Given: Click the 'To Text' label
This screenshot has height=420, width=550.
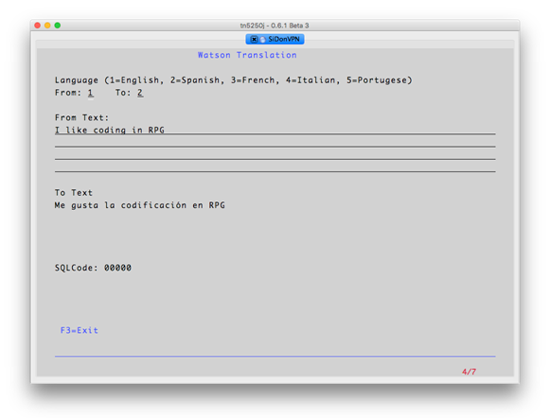Looking at the screenshot, I should [x=74, y=193].
